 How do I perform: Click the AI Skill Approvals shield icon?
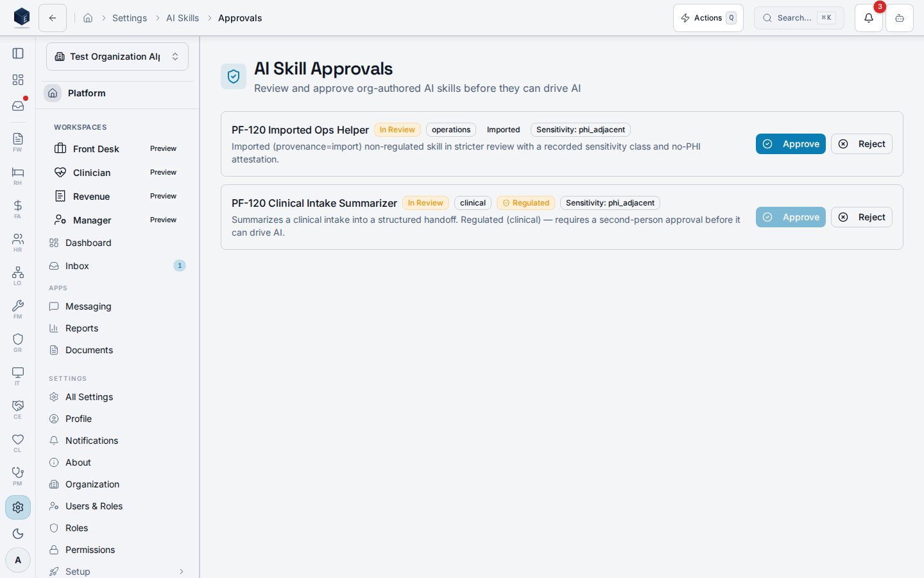[234, 76]
